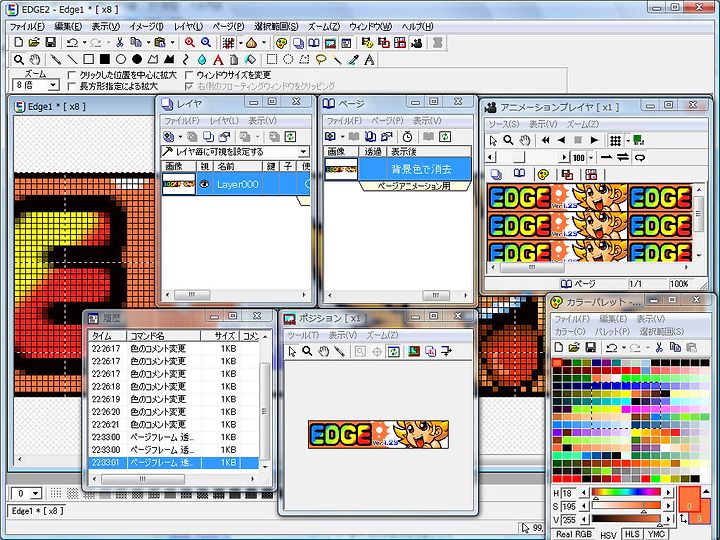Select the rectangular selection tool
This screenshot has height=540, width=720.
[x=272, y=60]
